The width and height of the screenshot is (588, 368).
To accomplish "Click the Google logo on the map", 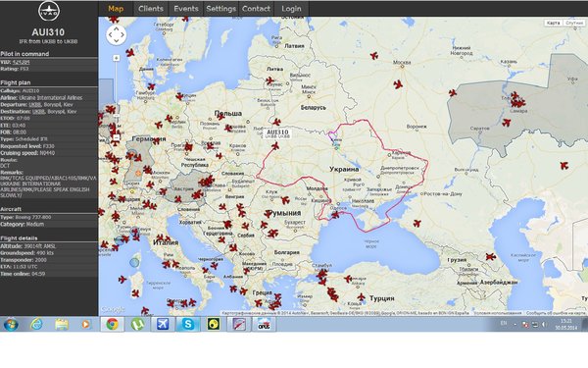I will [x=113, y=309].
